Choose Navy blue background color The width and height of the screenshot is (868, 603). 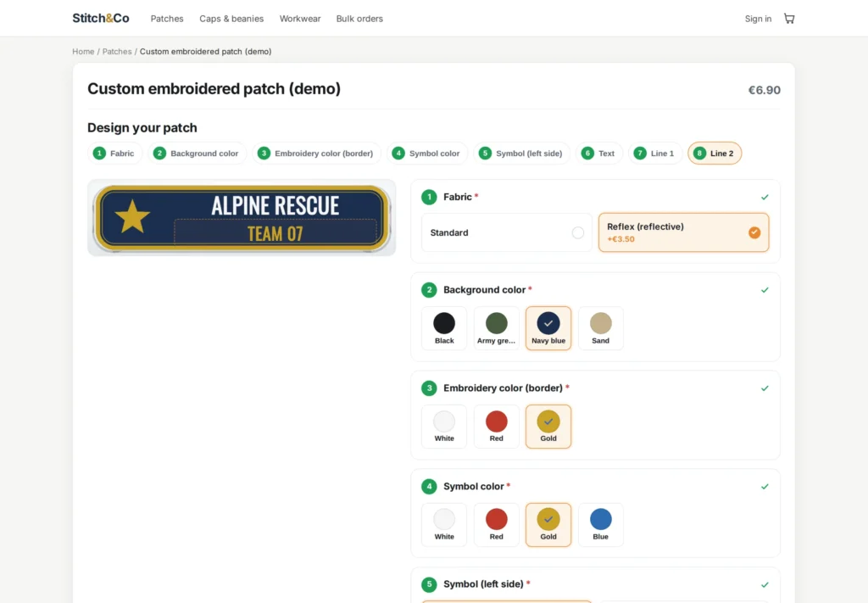point(548,328)
